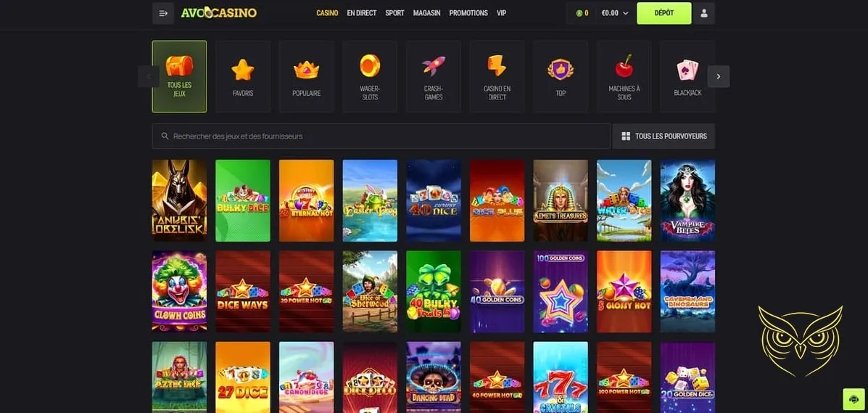Go to the VIP page link
Screen dimensions: 868x413
(x=502, y=13)
